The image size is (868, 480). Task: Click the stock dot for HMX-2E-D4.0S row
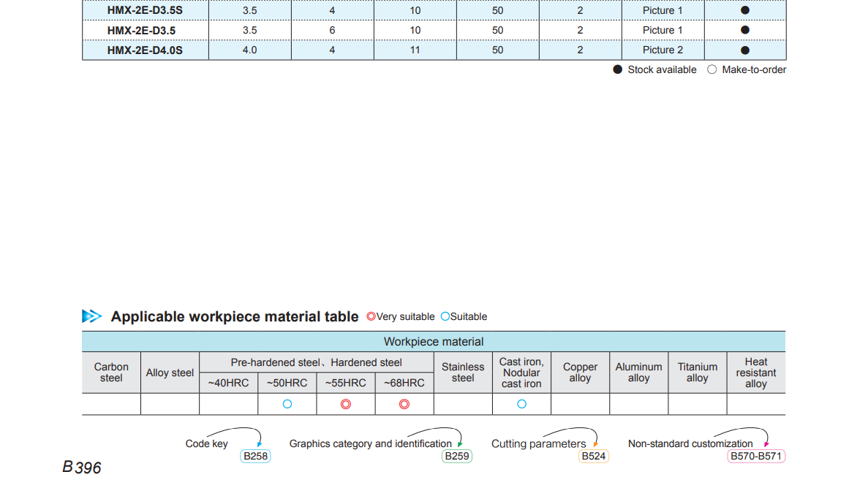[x=745, y=50]
